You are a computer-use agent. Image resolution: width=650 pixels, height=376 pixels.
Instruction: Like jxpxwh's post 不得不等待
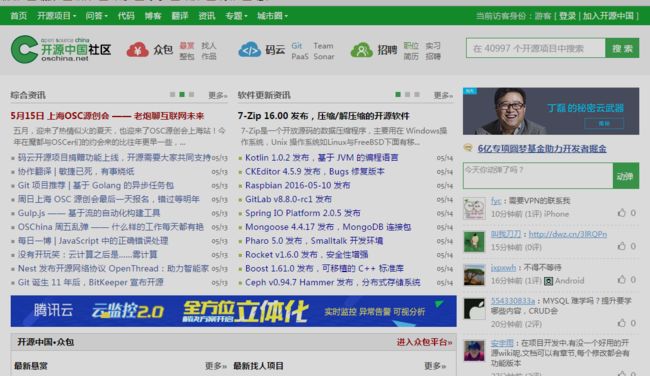(x=621, y=280)
